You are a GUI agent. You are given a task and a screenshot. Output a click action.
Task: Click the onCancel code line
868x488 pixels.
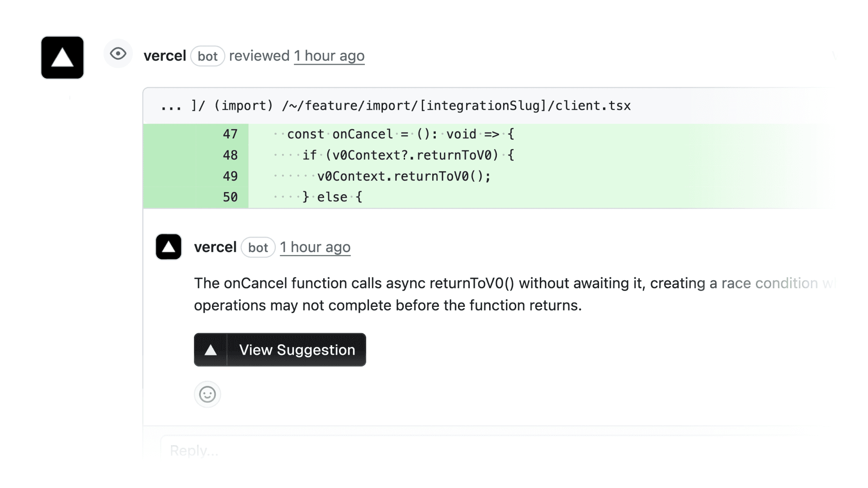coord(400,134)
